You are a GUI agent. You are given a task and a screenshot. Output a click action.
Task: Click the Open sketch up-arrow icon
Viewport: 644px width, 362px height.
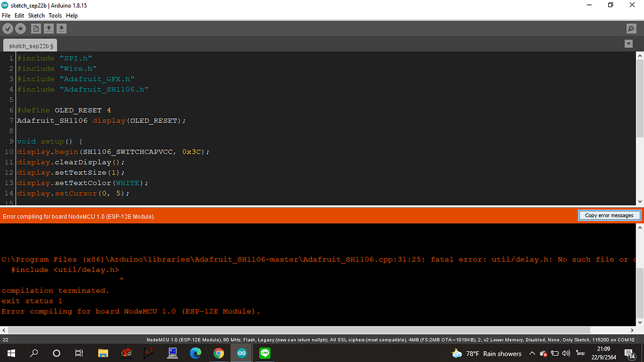[48, 28]
